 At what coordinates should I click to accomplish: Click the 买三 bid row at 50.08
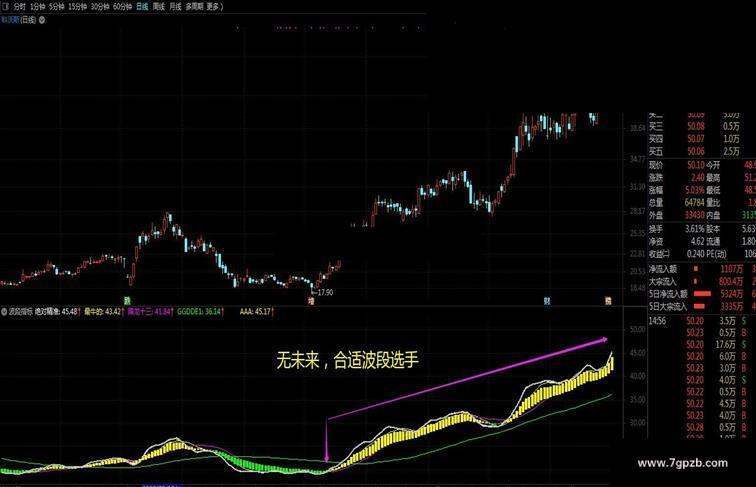(694, 126)
